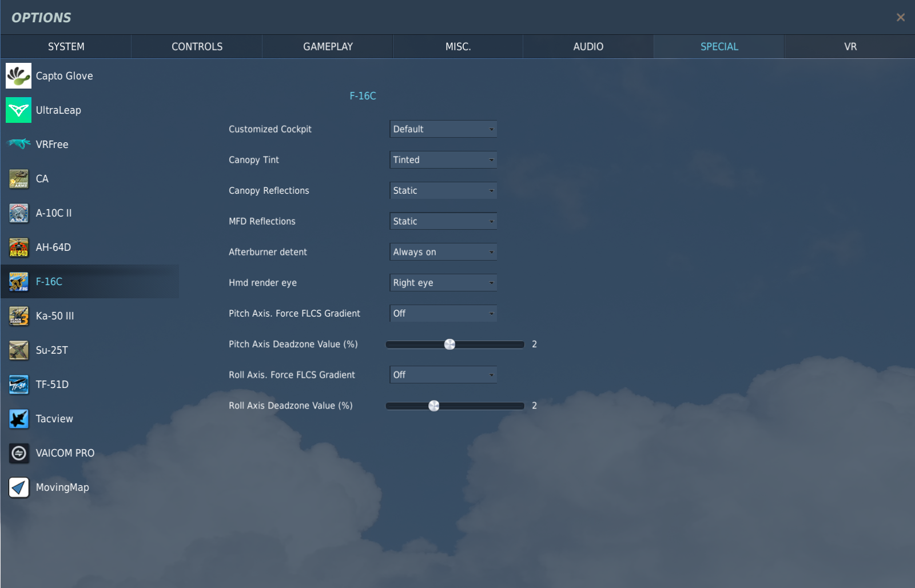Open Roll Axis Force FLCS Gradient dropdown
The height and width of the screenshot is (588, 915).
[443, 375]
